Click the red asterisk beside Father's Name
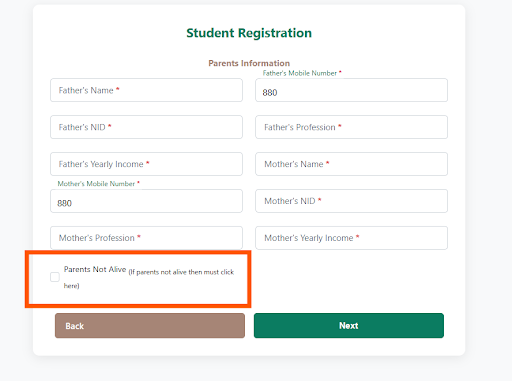 pos(118,89)
